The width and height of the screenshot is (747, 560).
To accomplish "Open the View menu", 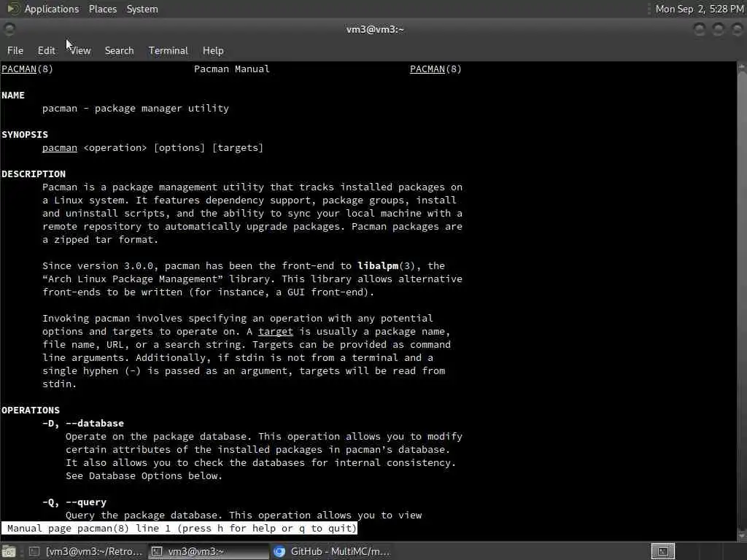I will (x=80, y=50).
